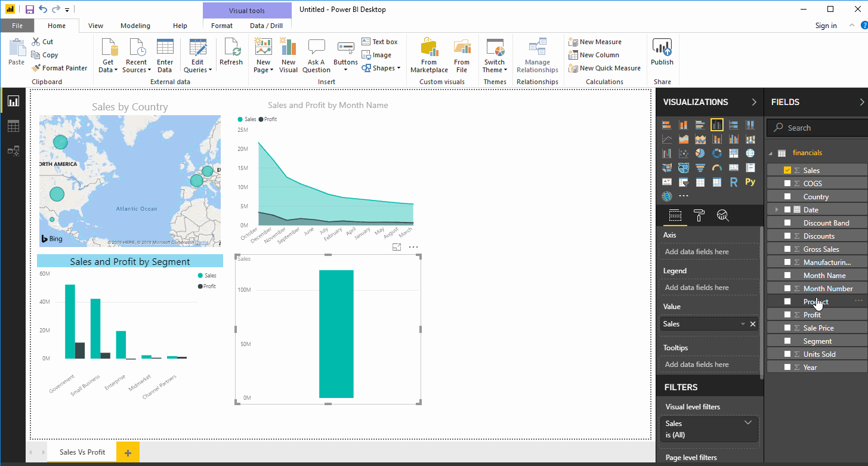Viewport: 868px width, 466px height.
Task: Switch to the View ribbon tab
Action: click(x=95, y=26)
